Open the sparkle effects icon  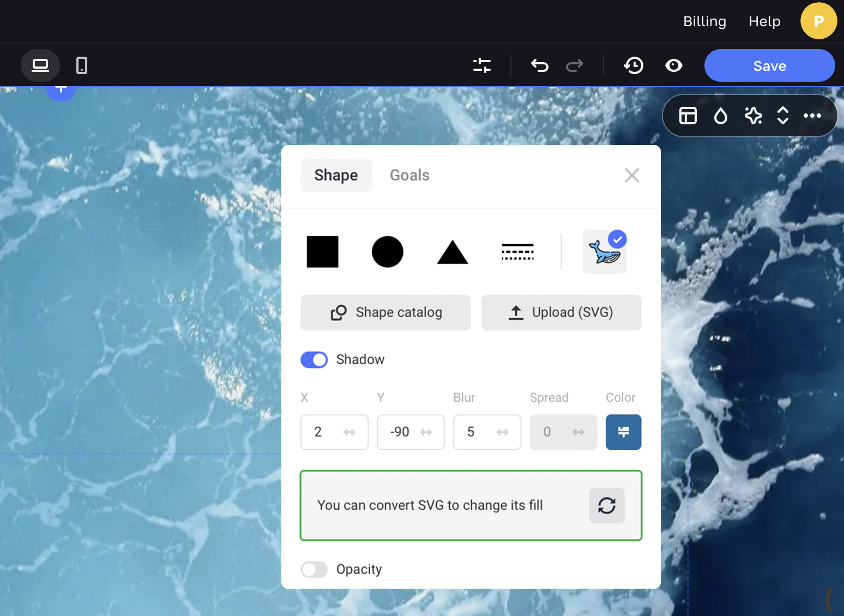753,116
